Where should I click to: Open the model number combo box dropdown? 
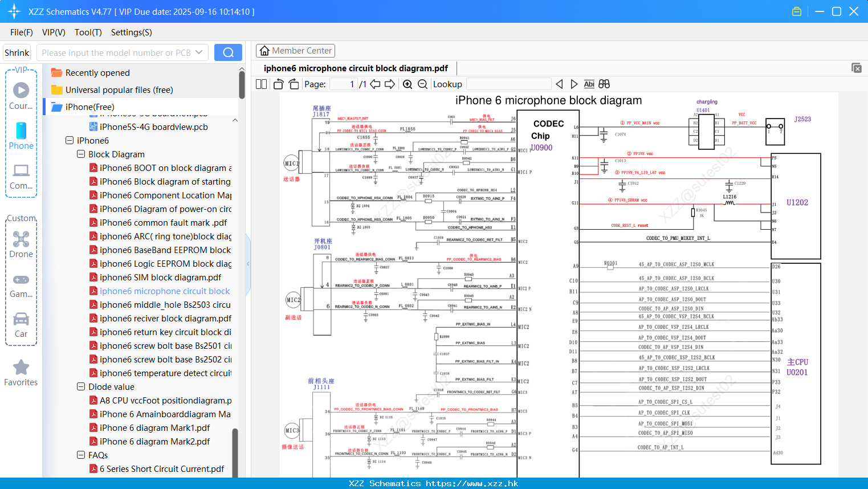[199, 52]
